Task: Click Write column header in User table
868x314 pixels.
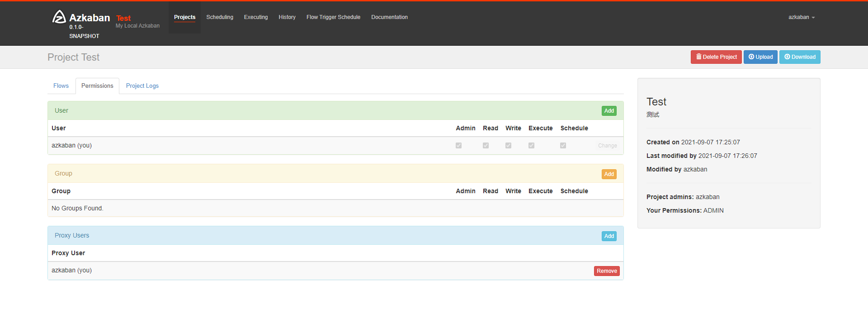Action: (x=513, y=128)
